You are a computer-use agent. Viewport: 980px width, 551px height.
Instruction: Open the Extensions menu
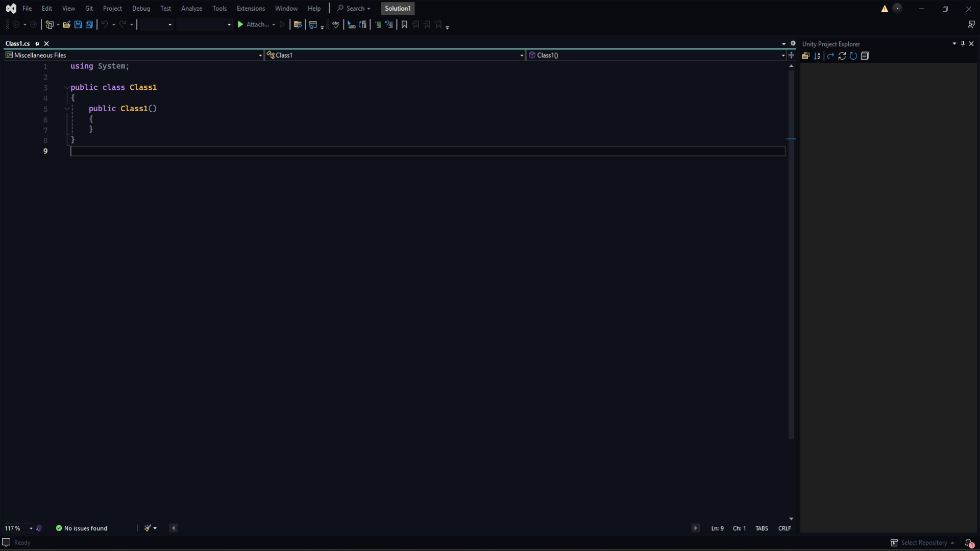tap(251, 9)
